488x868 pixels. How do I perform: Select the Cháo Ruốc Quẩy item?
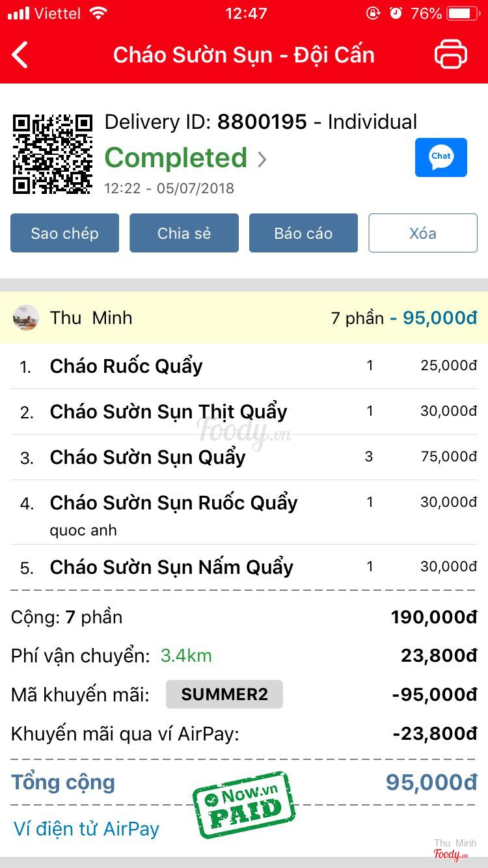(x=126, y=366)
